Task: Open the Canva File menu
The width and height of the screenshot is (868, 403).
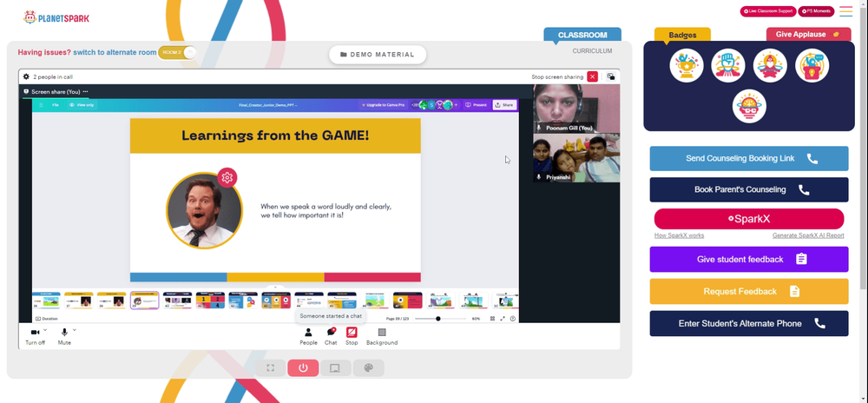Action: point(56,104)
